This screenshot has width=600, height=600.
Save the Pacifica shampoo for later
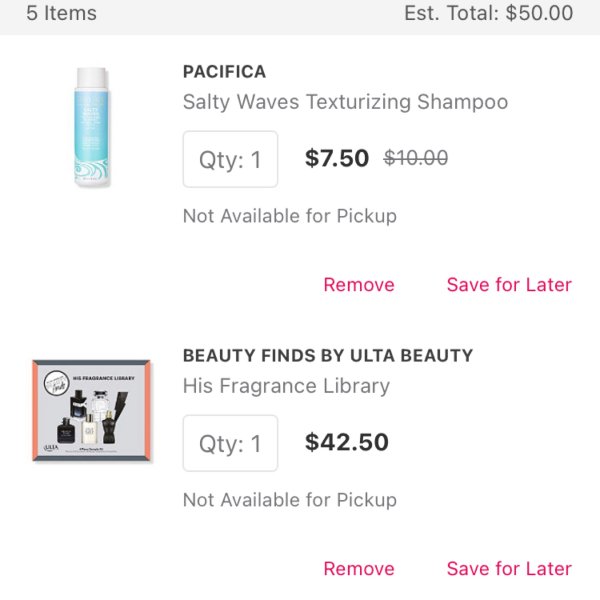[x=509, y=285]
